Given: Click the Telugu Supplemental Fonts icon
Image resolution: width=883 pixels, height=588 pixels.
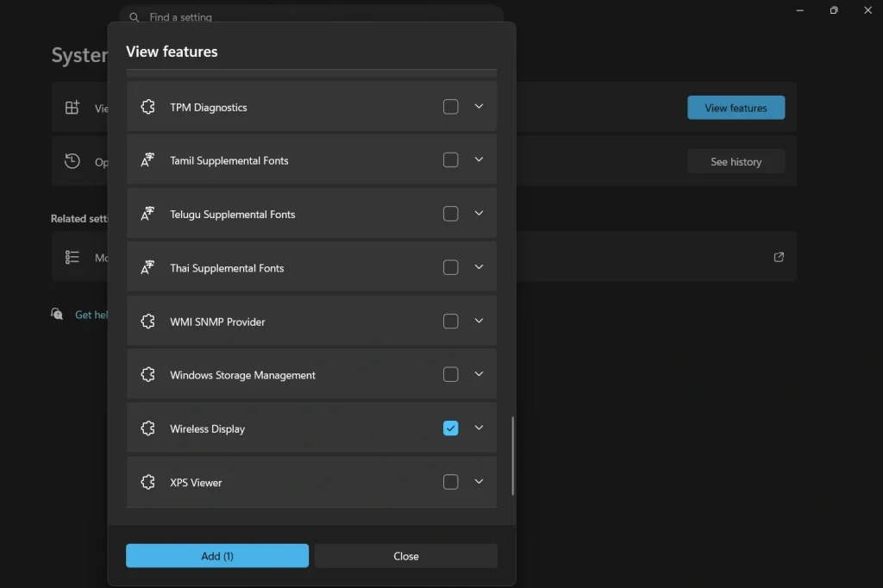Looking at the screenshot, I should 147,214.
